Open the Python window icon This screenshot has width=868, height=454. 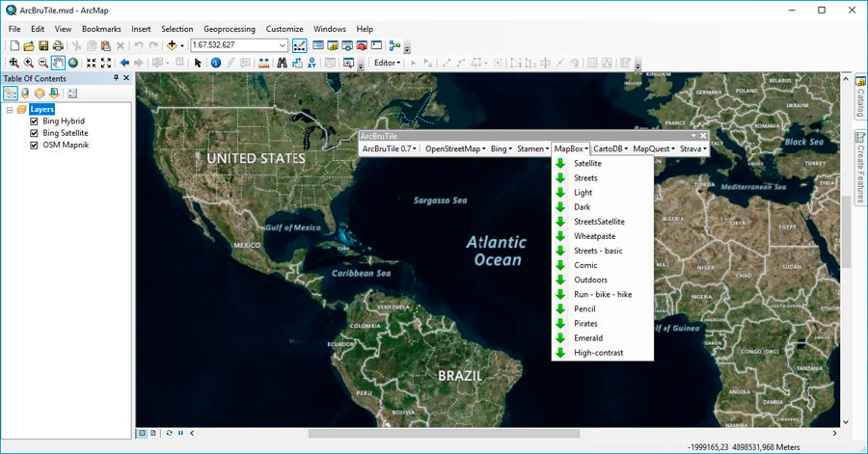376,45
